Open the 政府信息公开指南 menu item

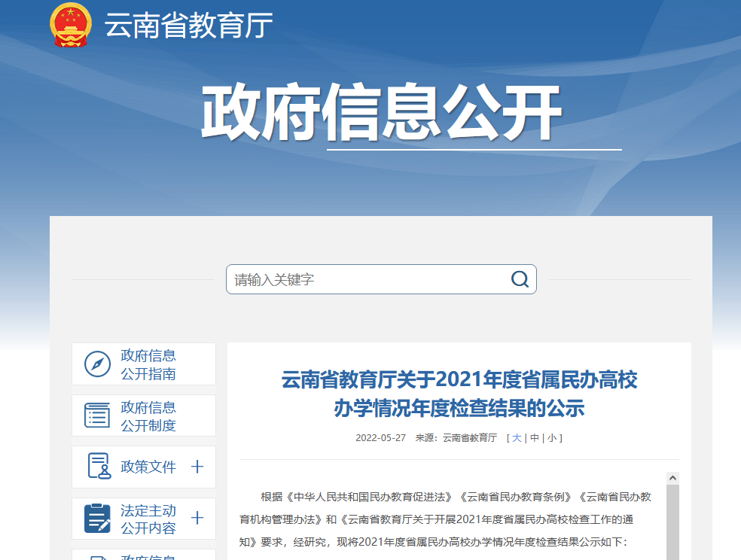(x=148, y=364)
